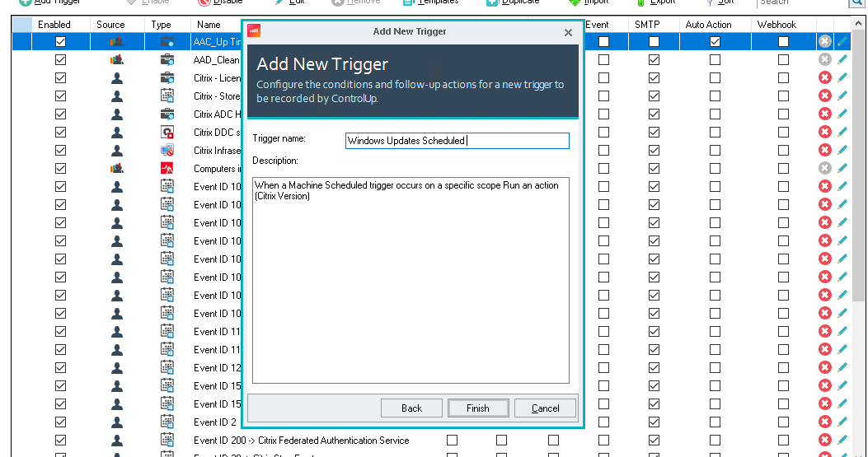Screen dimensions: 868x457
Task: Sort by the Source column header
Action: 110,25
